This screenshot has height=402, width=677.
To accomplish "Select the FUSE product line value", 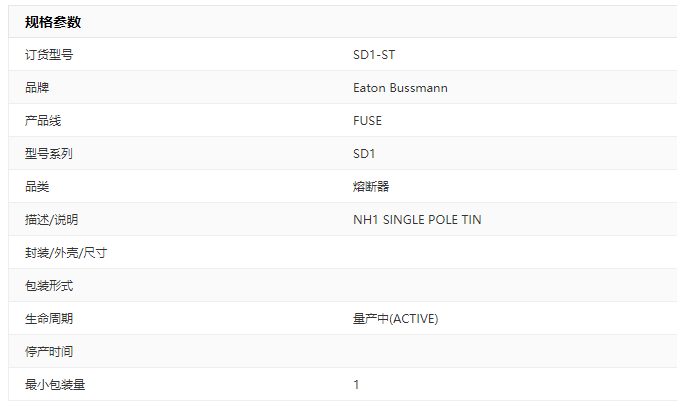I will (367, 120).
